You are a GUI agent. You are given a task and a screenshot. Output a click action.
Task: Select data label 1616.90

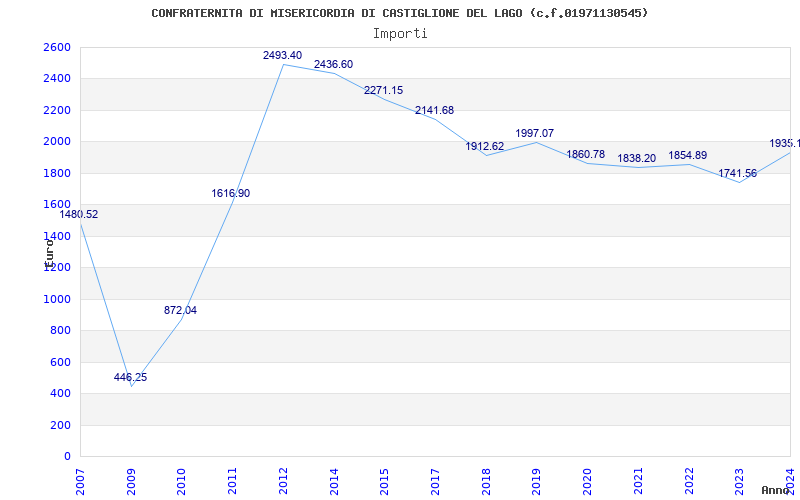[231, 193]
